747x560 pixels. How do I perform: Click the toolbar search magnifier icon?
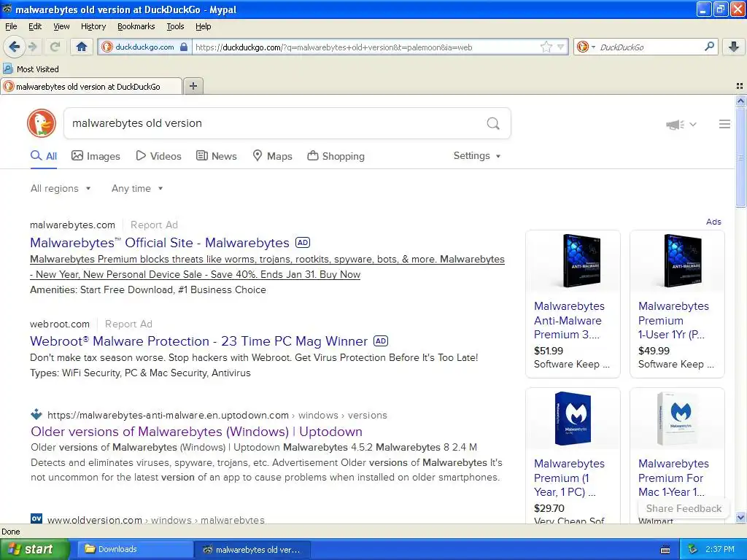coord(709,47)
